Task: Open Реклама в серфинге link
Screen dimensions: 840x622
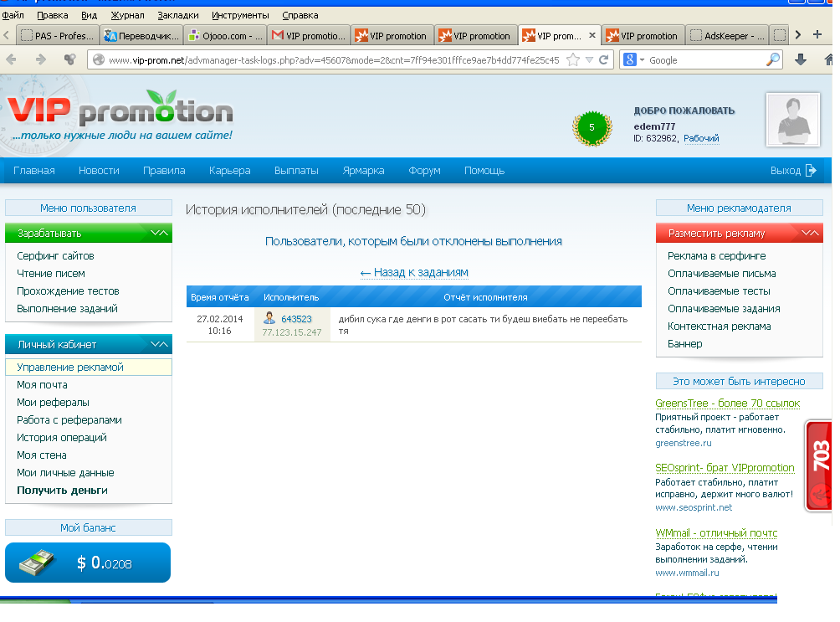Action: [x=717, y=256]
